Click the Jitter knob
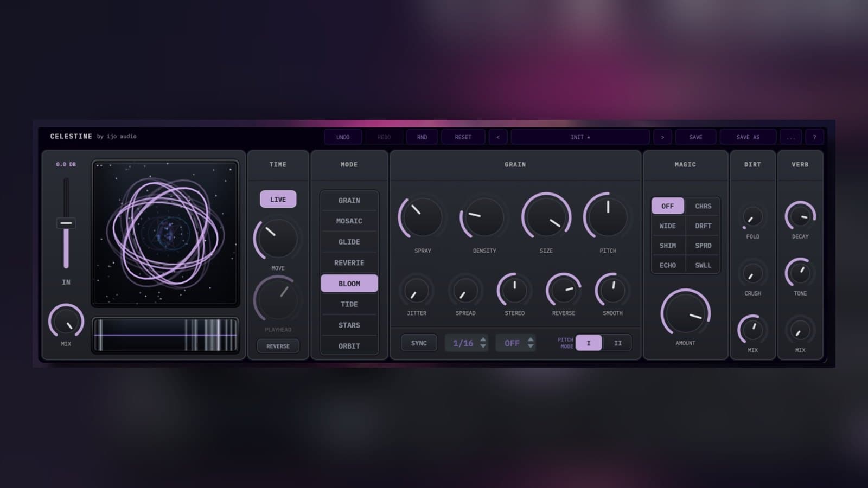This screenshot has height=488, width=868. pyautogui.click(x=417, y=291)
